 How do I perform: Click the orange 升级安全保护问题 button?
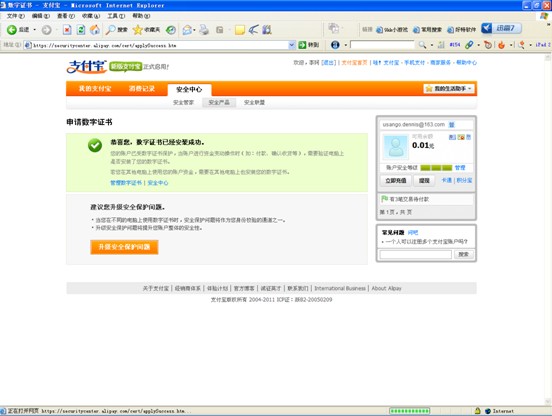click(124, 247)
